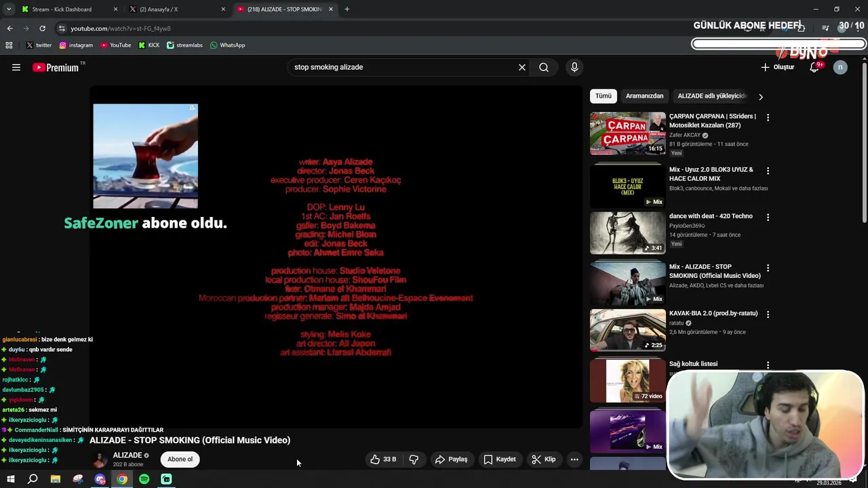Share the video with Paylaş

coord(452,460)
